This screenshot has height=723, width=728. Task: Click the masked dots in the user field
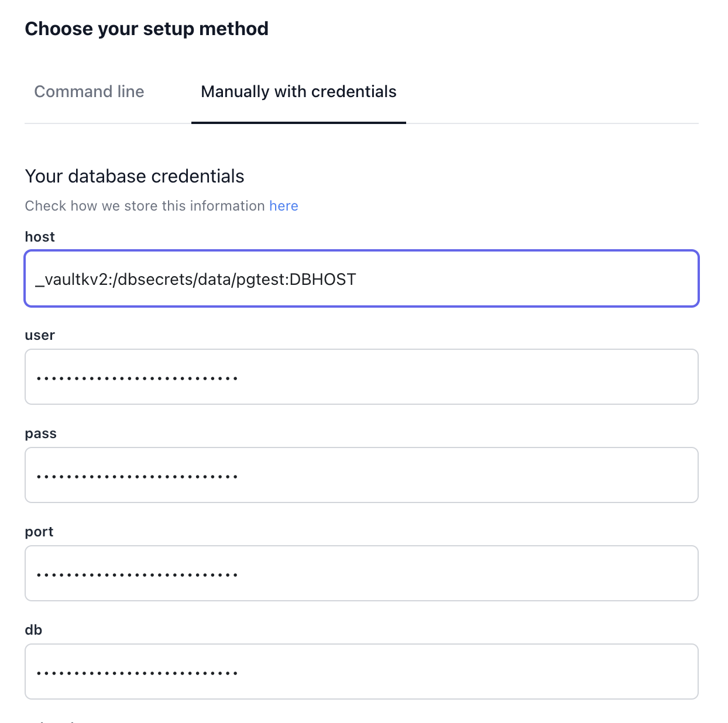point(137,378)
